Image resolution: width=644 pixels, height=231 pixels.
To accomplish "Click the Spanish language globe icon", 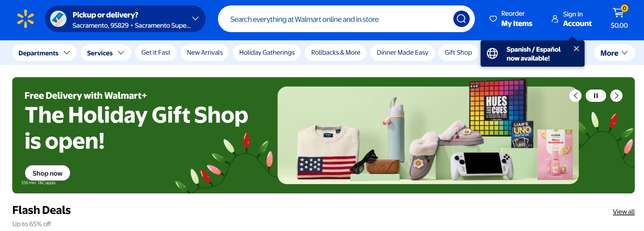I will [x=492, y=53].
